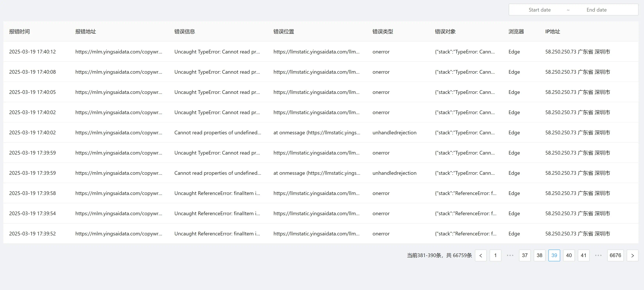Viewport: 644px width, 290px height.
Task: Click the error URL in 17:40:08 row
Action: point(119,72)
